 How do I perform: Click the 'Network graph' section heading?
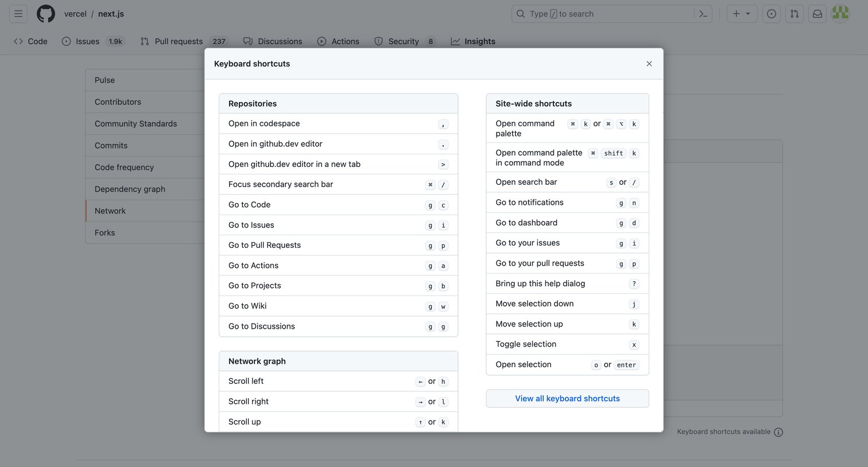tap(257, 361)
